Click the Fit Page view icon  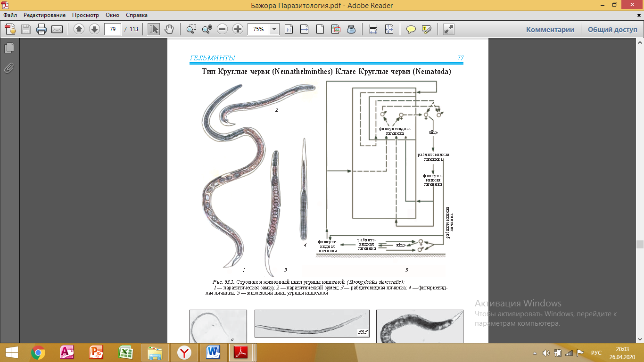320,29
